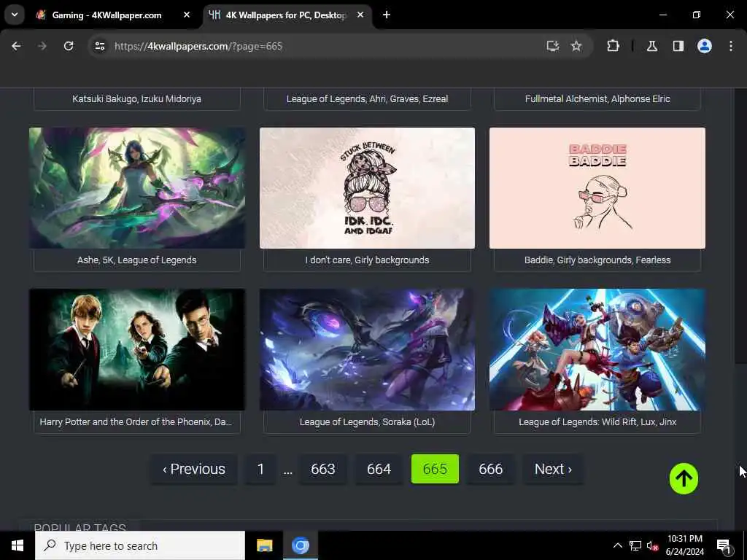Open the Ashe League of Legends wallpaper thumbnail
This screenshot has width=747, height=560.
pyautogui.click(x=137, y=188)
